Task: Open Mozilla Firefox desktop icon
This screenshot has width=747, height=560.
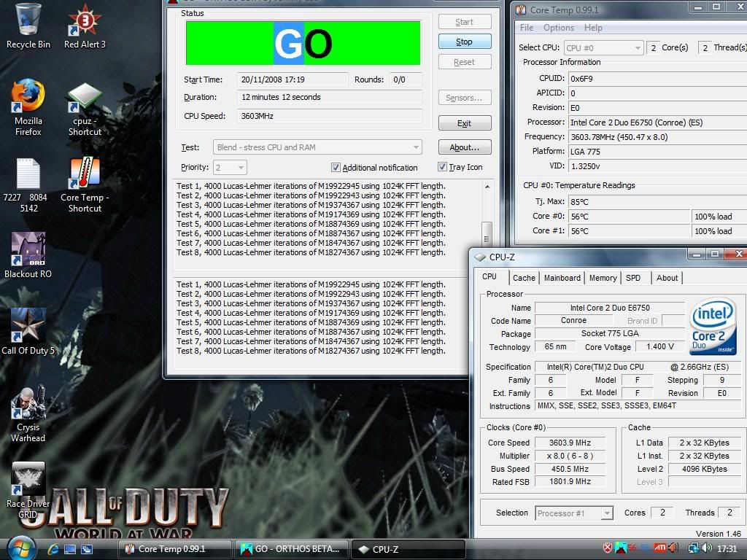Action: coord(28,97)
